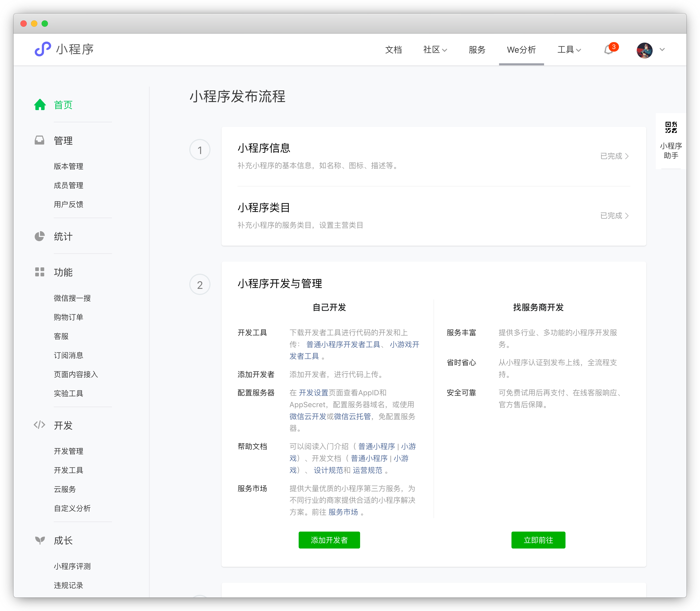Image resolution: width=700 pixels, height=611 pixels.
Task: Click the 统计 pie chart icon
Action: coord(39,236)
